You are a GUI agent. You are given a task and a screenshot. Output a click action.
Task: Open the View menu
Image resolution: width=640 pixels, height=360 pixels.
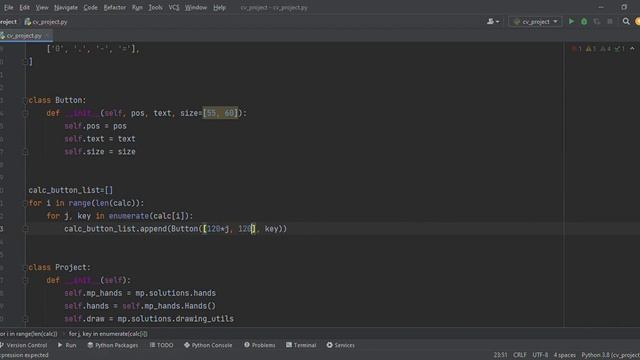tap(42, 7)
